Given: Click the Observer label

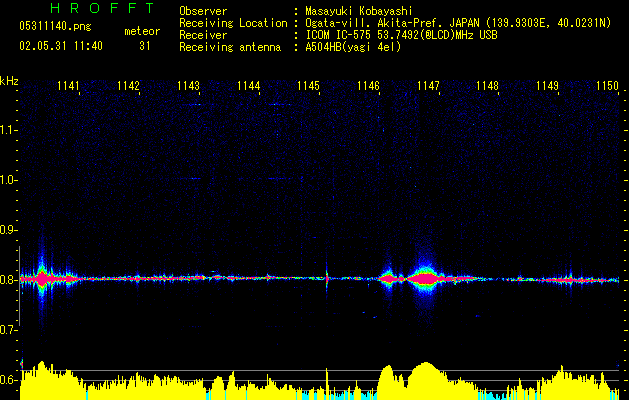Looking at the screenshot, I should (203, 11).
